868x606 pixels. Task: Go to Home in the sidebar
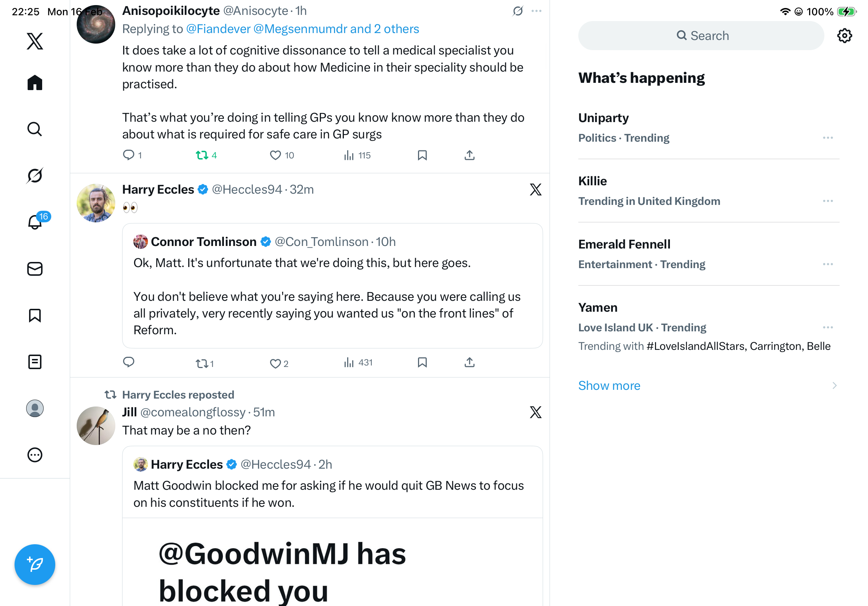35,82
